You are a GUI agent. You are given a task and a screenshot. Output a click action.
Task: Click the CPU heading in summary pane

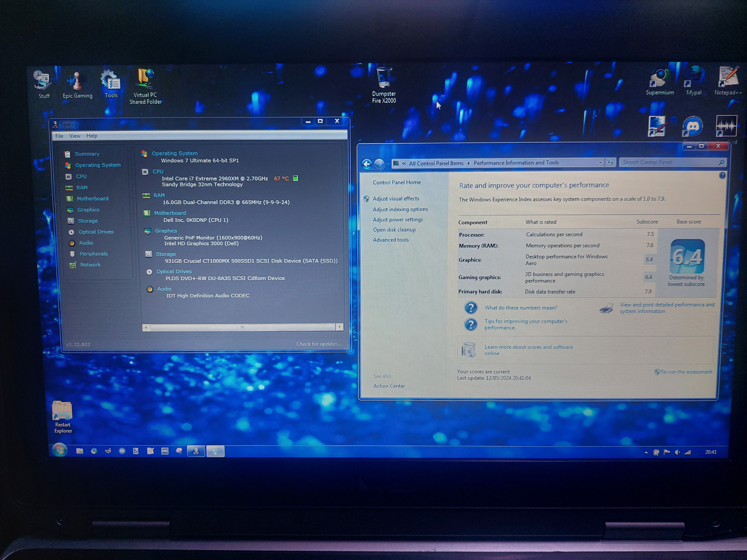coord(158,171)
